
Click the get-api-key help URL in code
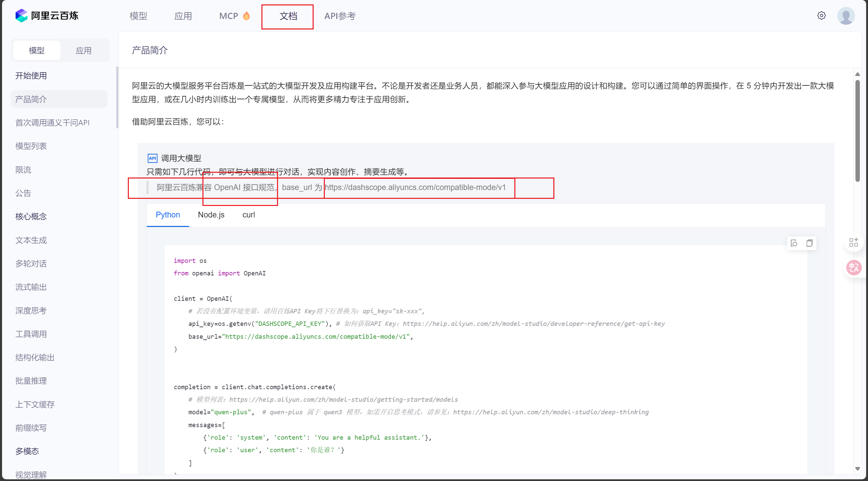pos(534,323)
